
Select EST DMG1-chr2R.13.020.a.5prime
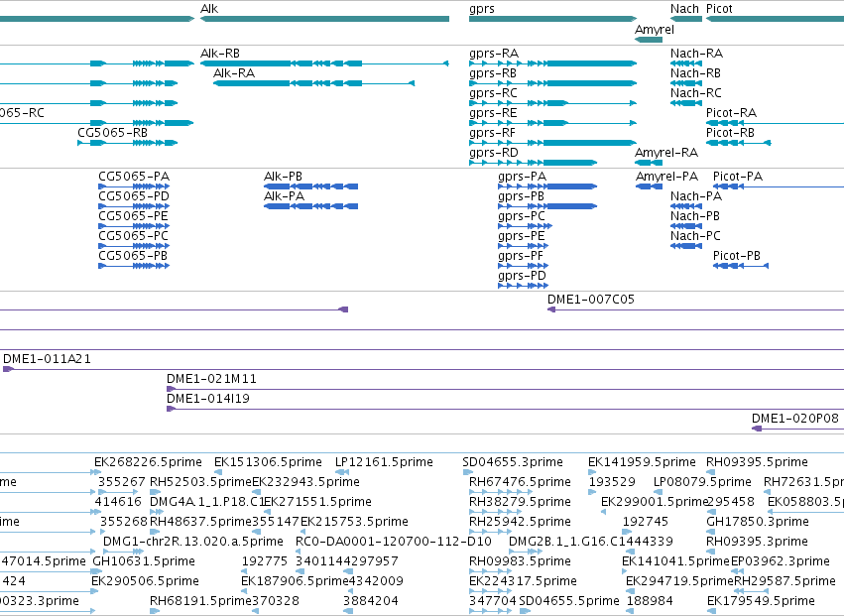pyautogui.click(x=193, y=543)
